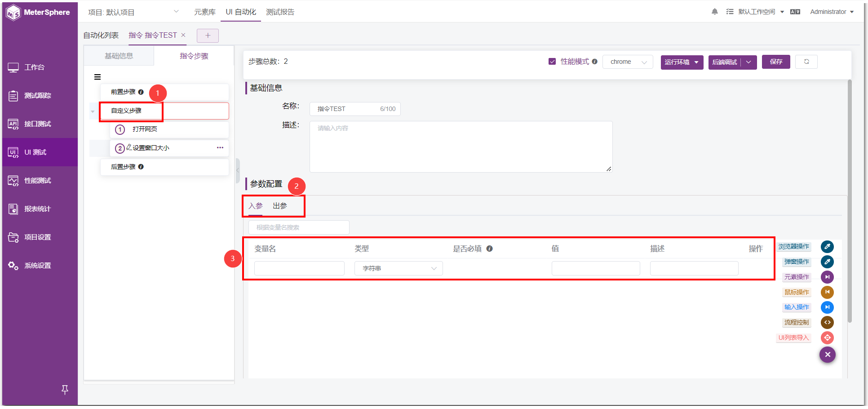Collapse the 自定义步骤 tree node arrow
The height and width of the screenshot is (409, 868).
93,111
